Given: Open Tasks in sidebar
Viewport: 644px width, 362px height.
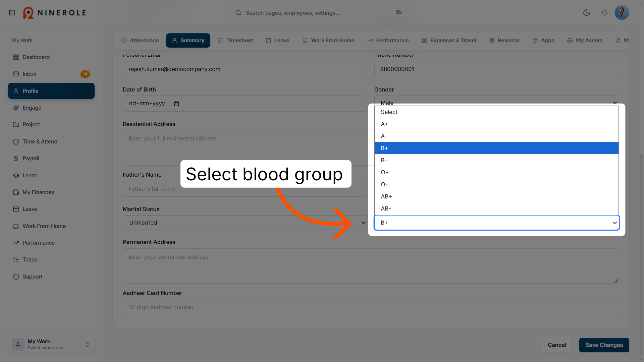Looking at the screenshot, I should click(x=51, y=259).
